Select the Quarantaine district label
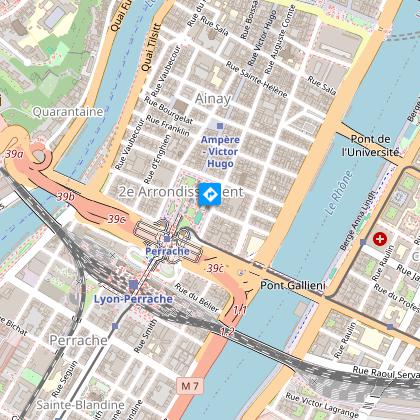The width and height of the screenshot is (420, 420). [x=68, y=112]
